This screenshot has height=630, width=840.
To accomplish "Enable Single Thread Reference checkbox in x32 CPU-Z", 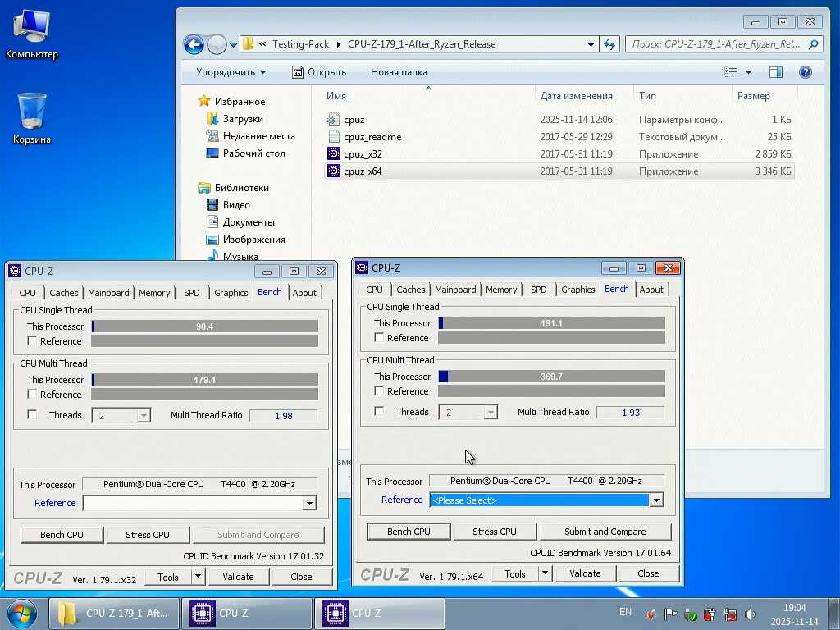I will coord(32,341).
